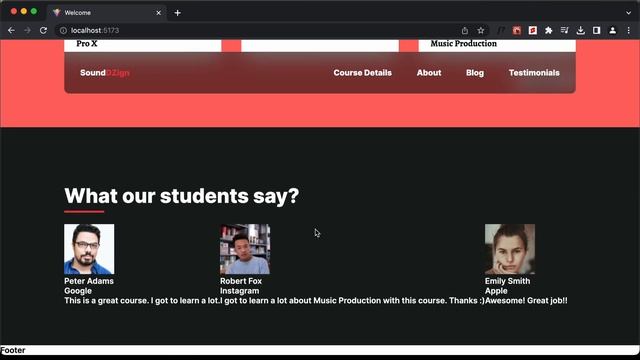Image resolution: width=640 pixels, height=360 pixels.
Task: Open the Extensions puzzle piece menu
Action: 549,31
